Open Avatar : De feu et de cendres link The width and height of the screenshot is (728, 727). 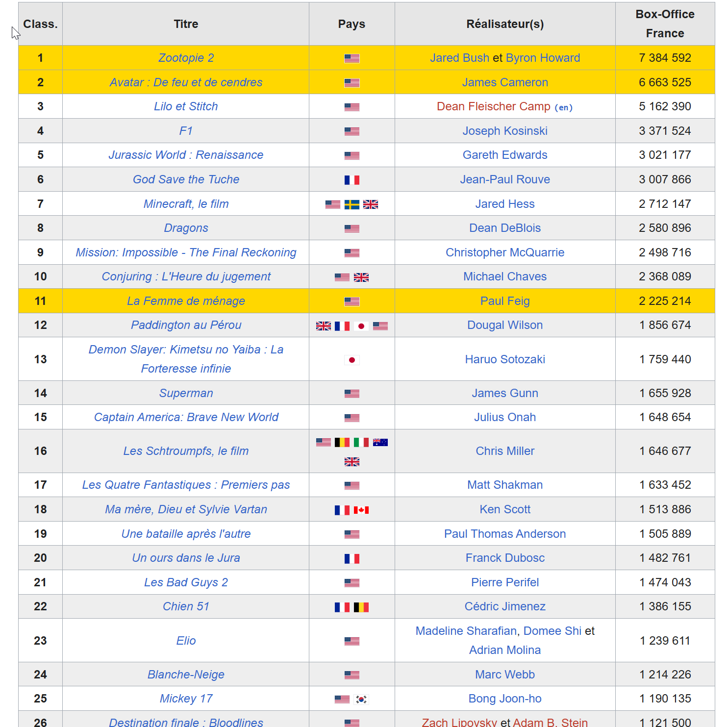pos(186,82)
